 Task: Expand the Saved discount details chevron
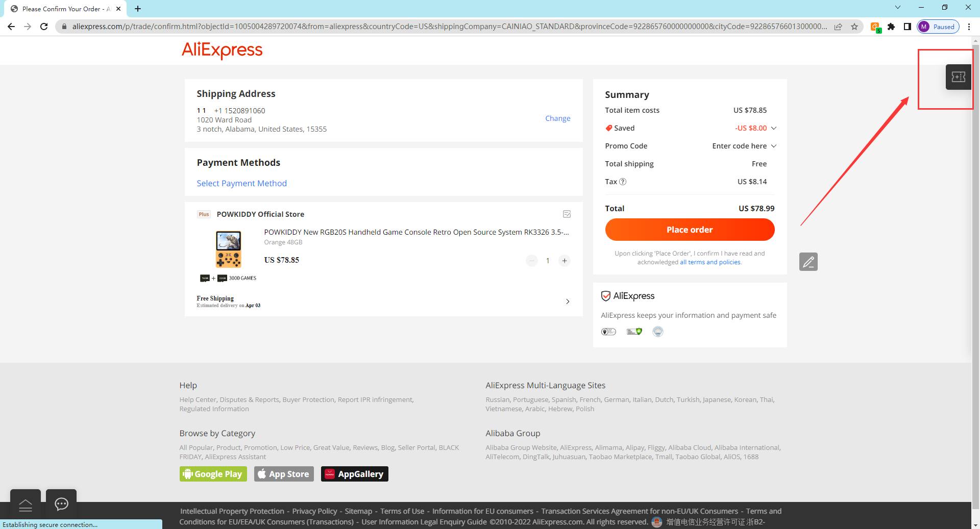coord(773,128)
